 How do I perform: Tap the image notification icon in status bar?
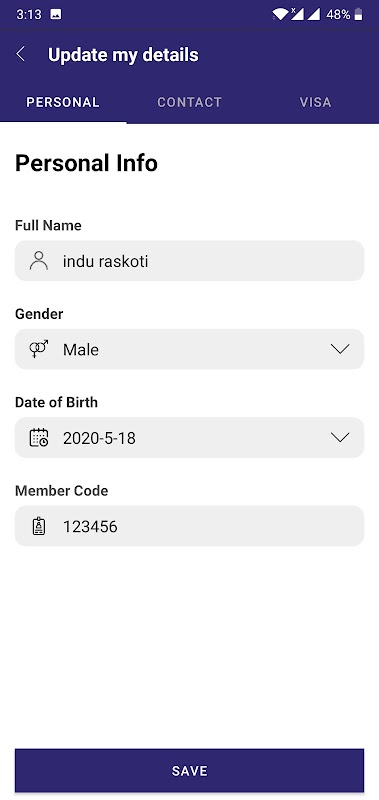click(56, 14)
